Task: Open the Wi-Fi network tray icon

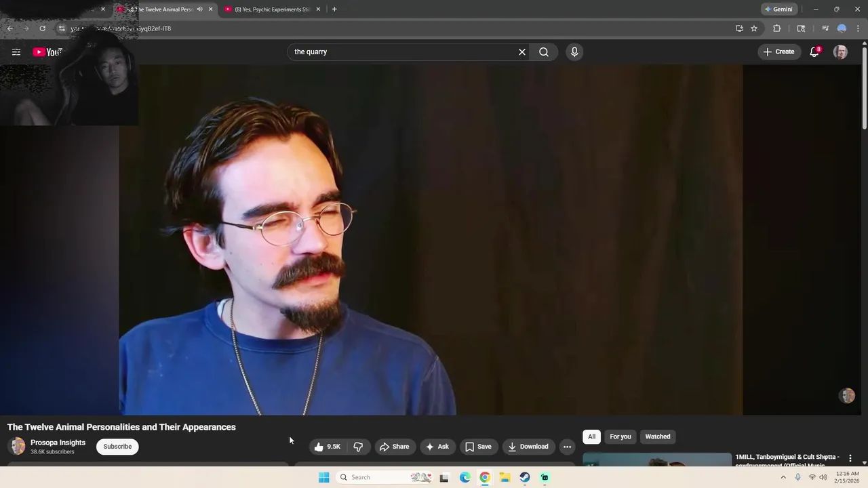Action: (812, 477)
